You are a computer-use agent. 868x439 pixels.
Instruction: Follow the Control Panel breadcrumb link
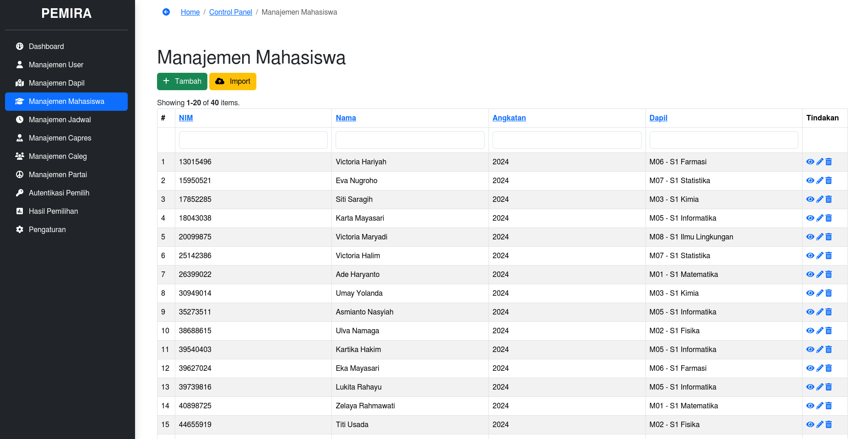click(x=230, y=12)
